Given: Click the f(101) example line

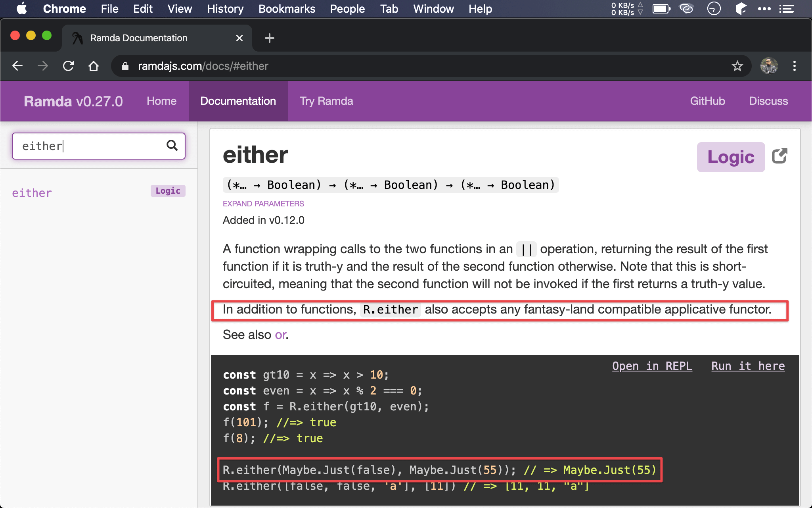Looking at the screenshot, I should coord(280,422).
